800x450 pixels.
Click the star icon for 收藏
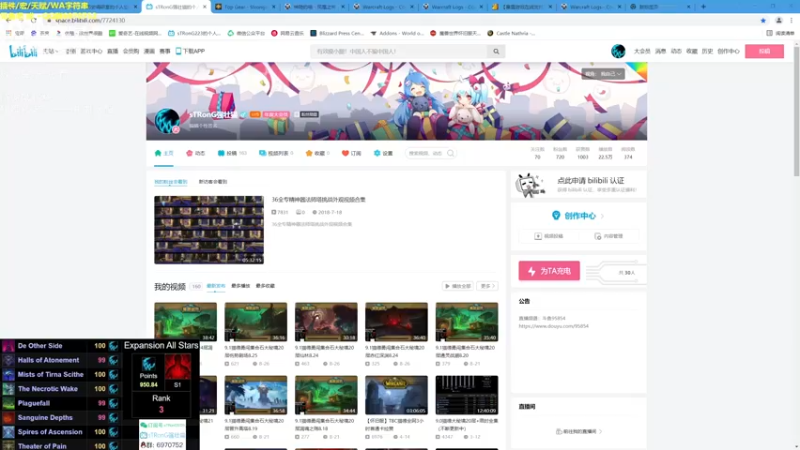[x=309, y=153]
